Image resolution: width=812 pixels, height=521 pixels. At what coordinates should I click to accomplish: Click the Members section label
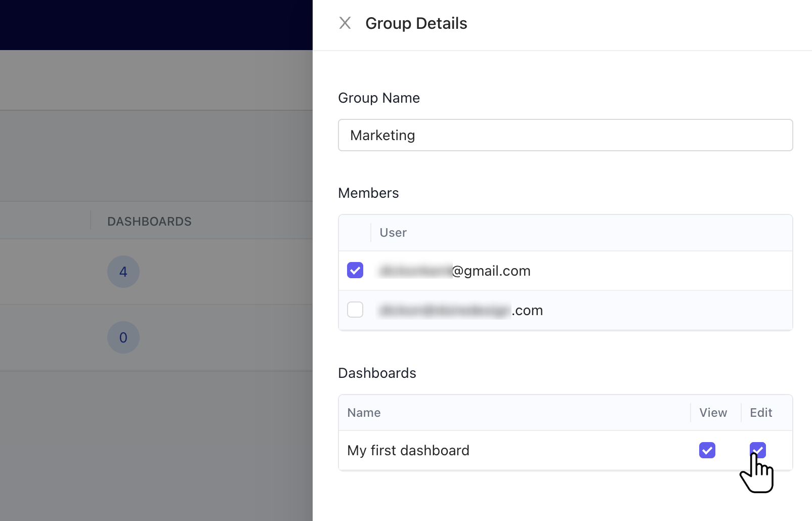click(368, 193)
